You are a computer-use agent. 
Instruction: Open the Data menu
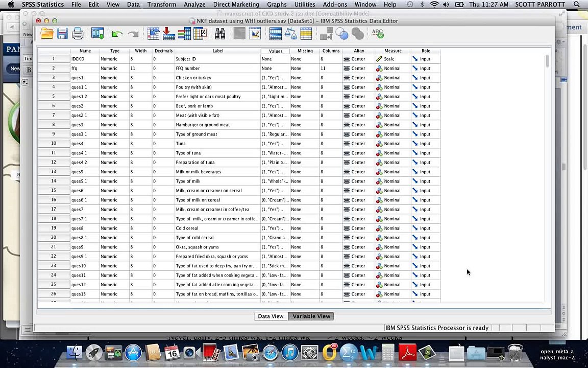tap(134, 5)
